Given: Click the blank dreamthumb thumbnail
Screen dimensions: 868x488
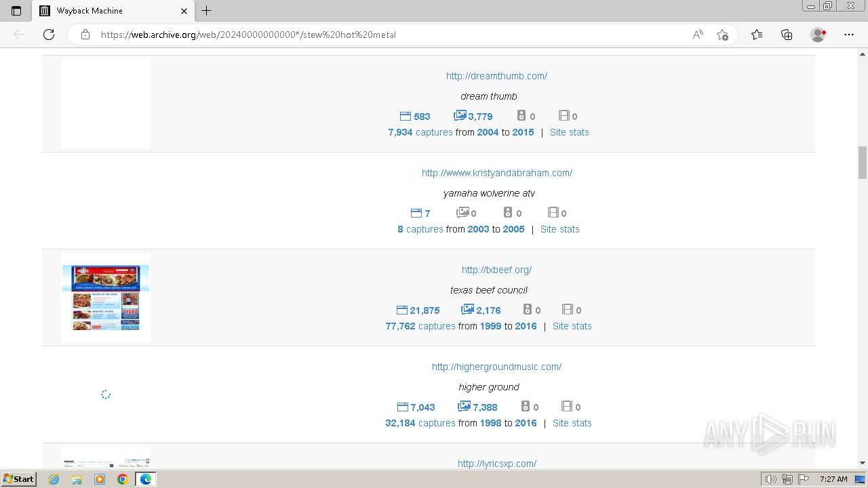Looking at the screenshot, I should pyautogui.click(x=106, y=104).
